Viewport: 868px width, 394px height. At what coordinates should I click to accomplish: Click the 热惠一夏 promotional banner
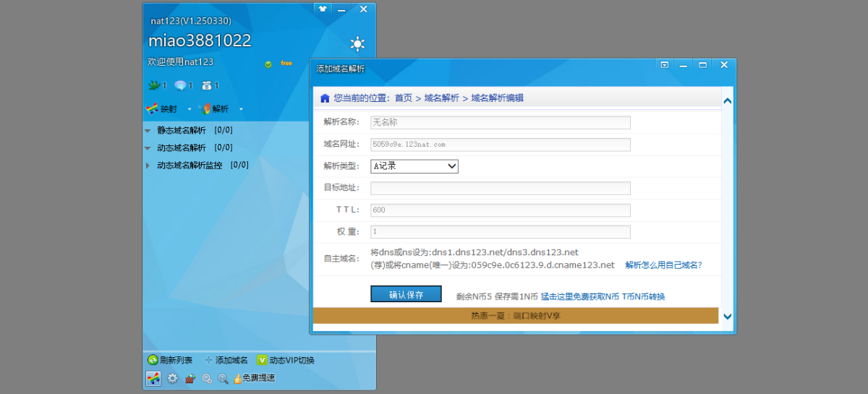pyautogui.click(x=516, y=316)
